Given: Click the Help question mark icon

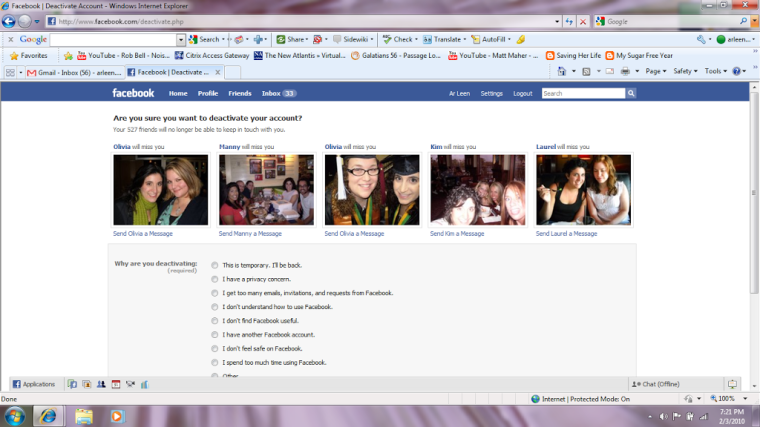Looking at the screenshot, I should point(737,71).
